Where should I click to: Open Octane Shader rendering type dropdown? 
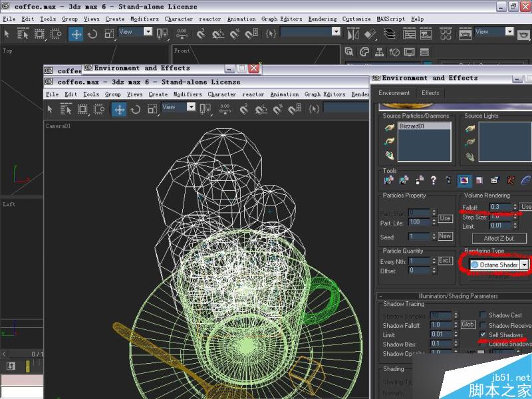[x=525, y=265]
